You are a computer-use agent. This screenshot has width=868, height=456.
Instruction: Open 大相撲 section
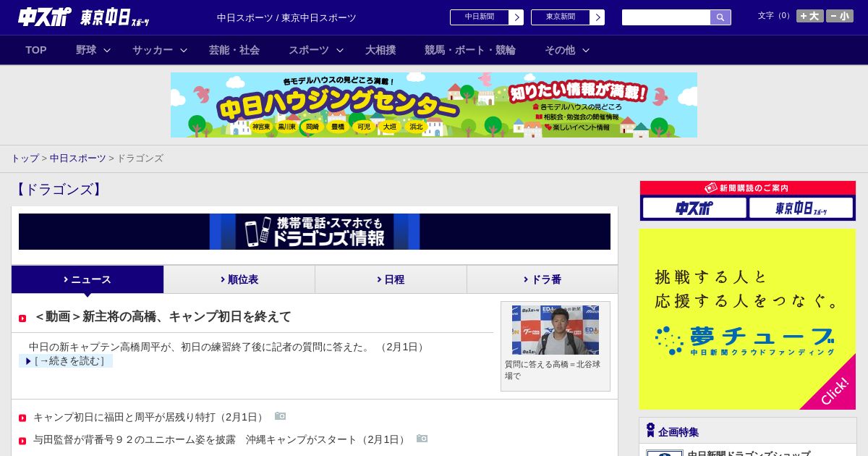pos(380,50)
